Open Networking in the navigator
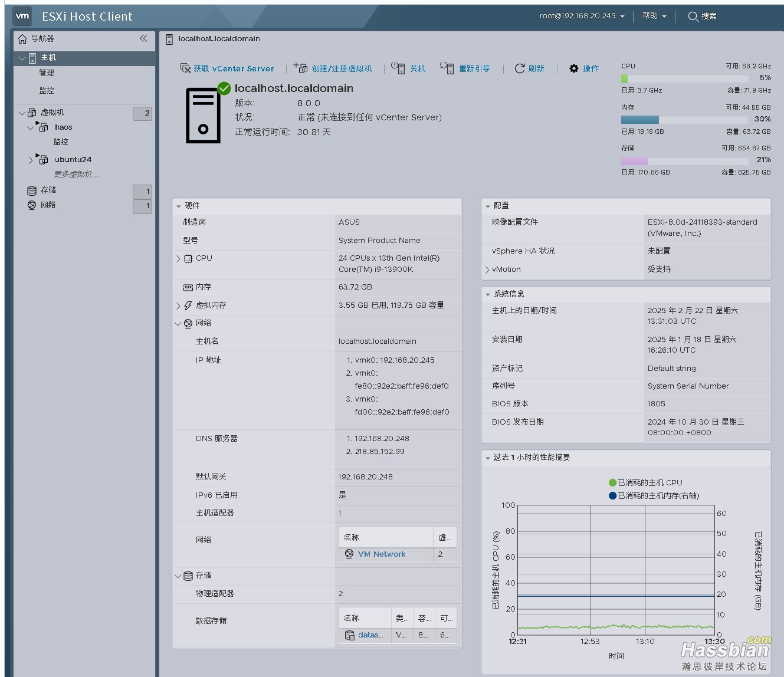This screenshot has height=677, width=784. pos(48,205)
